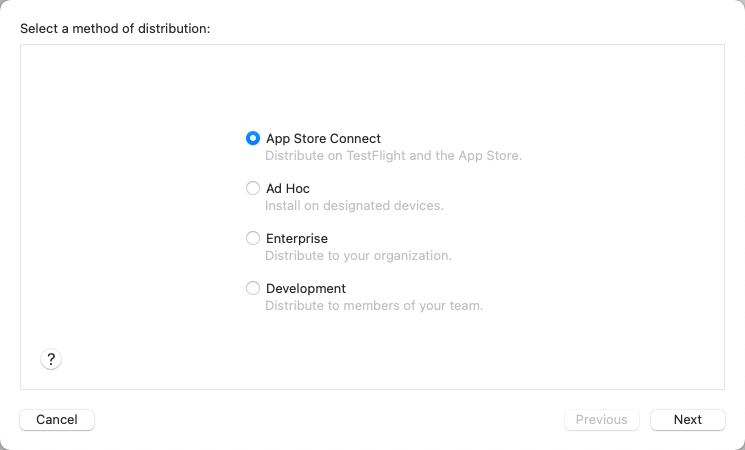Viewport: 745px width, 450px height.
Task: Choose the Ad Hoc distribution option
Action: (x=253, y=188)
